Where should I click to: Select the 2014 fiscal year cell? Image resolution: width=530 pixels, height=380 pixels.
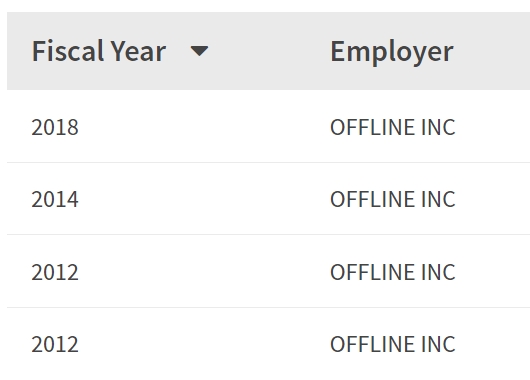click(x=55, y=199)
